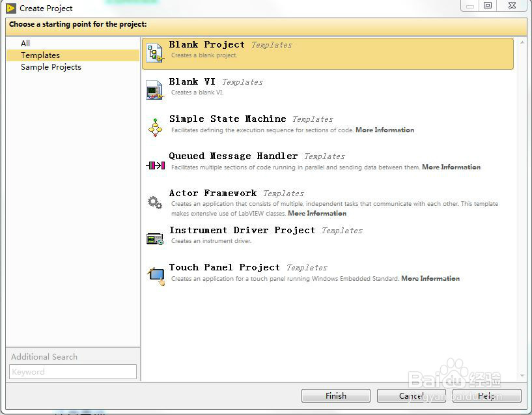Click "Creates a blank project." description

(x=204, y=55)
